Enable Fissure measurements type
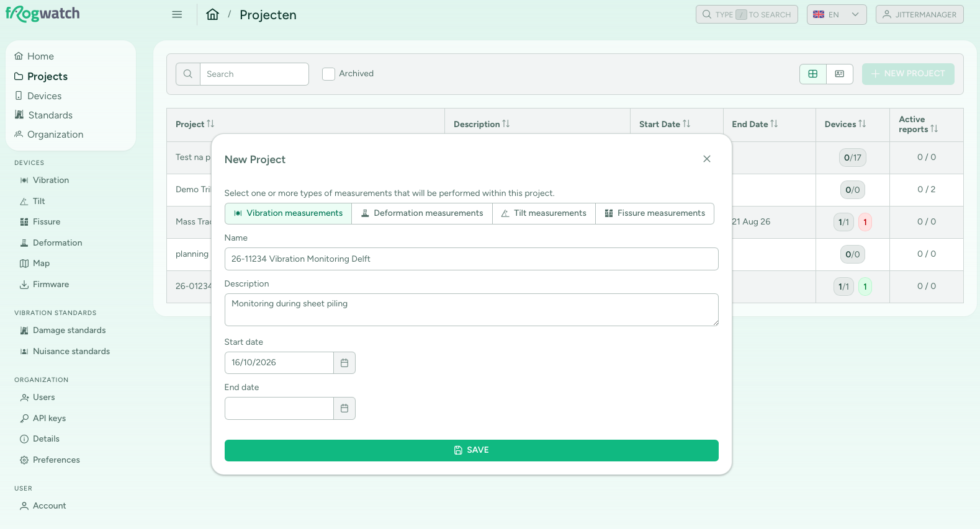Viewport: 980px width, 529px height. point(655,213)
